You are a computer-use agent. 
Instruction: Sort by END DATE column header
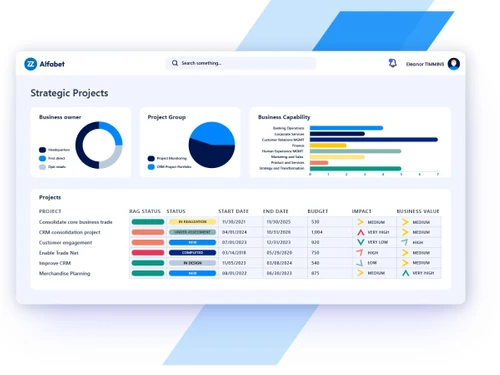point(275,211)
